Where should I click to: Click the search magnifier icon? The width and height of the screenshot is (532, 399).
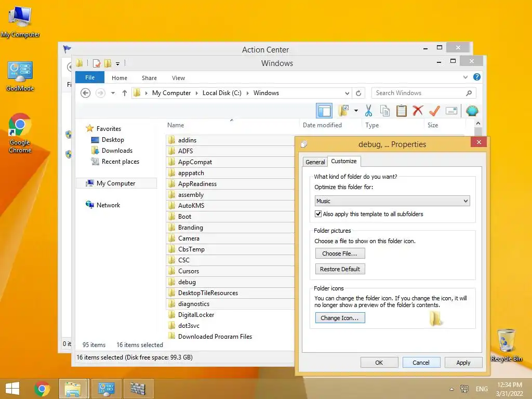(x=469, y=93)
